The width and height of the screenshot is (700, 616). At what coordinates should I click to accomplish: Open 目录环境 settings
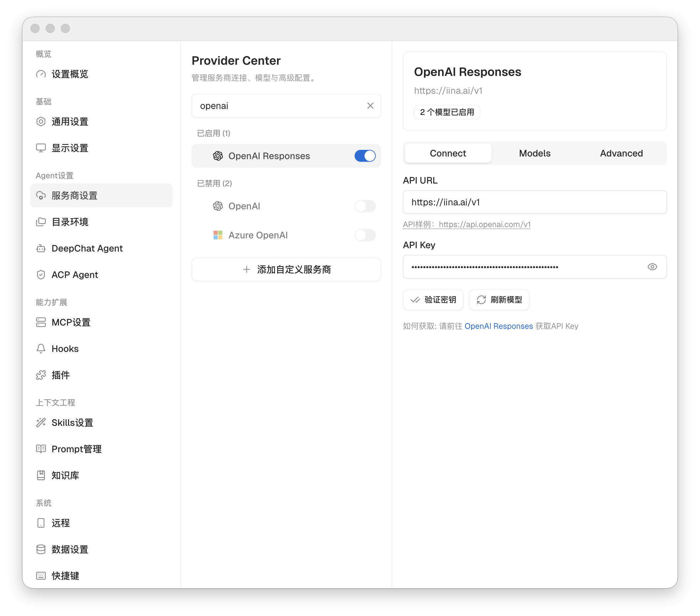coord(101,222)
